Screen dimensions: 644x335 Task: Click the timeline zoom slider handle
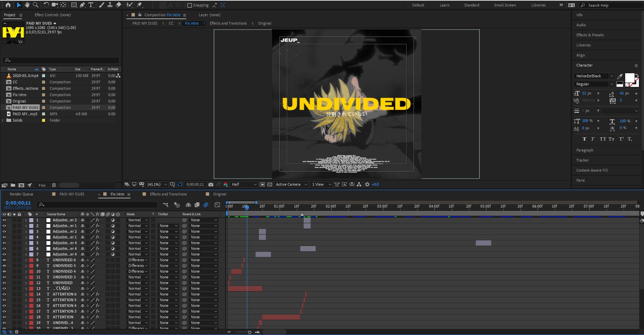(249, 332)
